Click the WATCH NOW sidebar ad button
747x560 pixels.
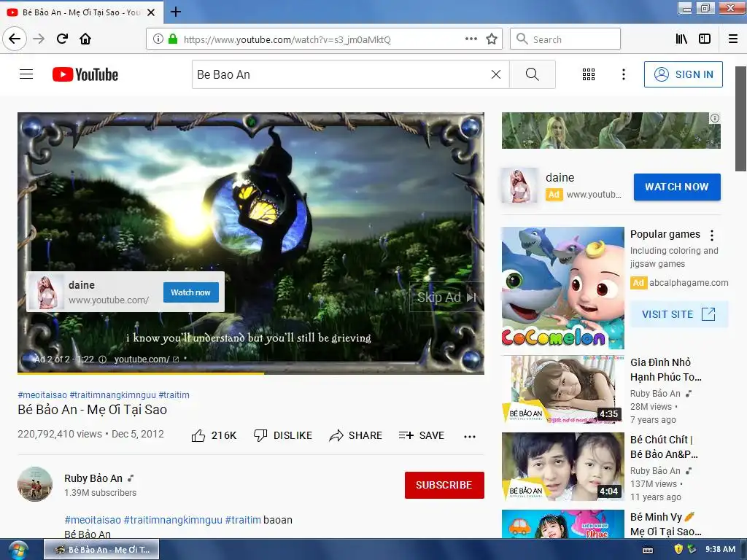point(677,187)
